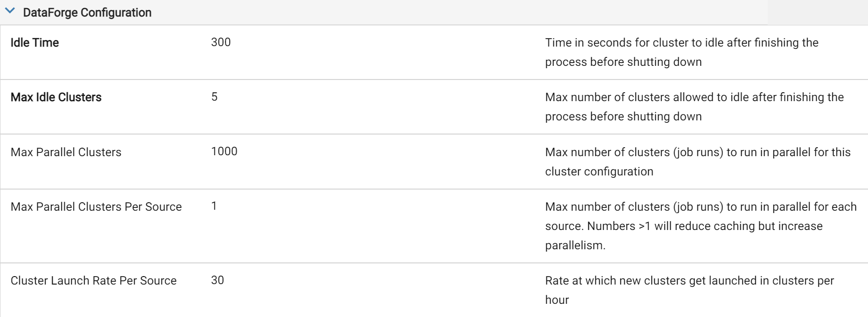
Task: Click the DataForge Configuration header title
Action: tap(87, 13)
